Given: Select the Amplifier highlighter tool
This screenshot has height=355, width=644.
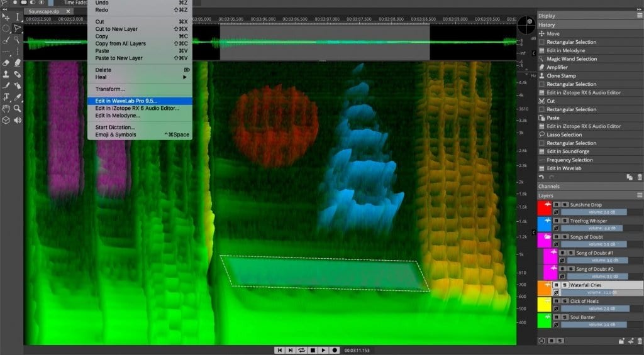Looking at the screenshot, I should (x=17, y=63).
